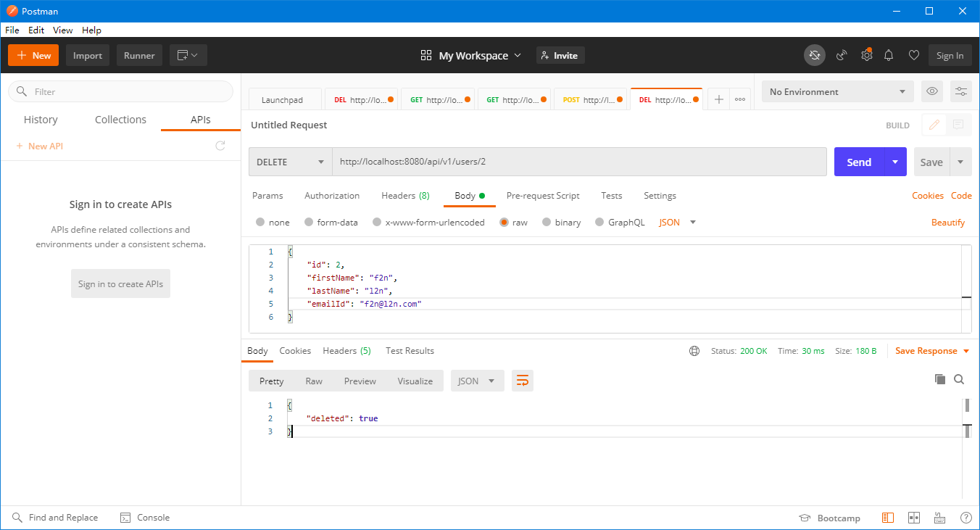Select x-www-form-urlencoded body type
Image resolution: width=980 pixels, height=530 pixels.
428,223
